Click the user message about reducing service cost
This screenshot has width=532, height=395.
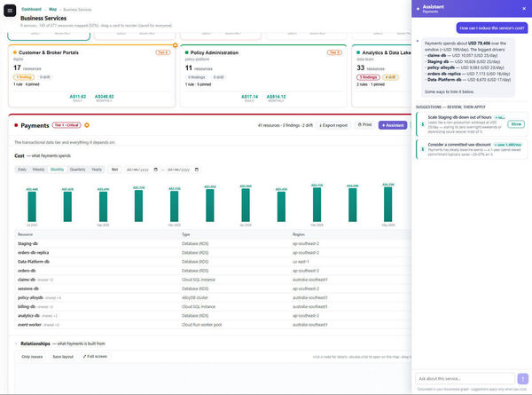(491, 28)
